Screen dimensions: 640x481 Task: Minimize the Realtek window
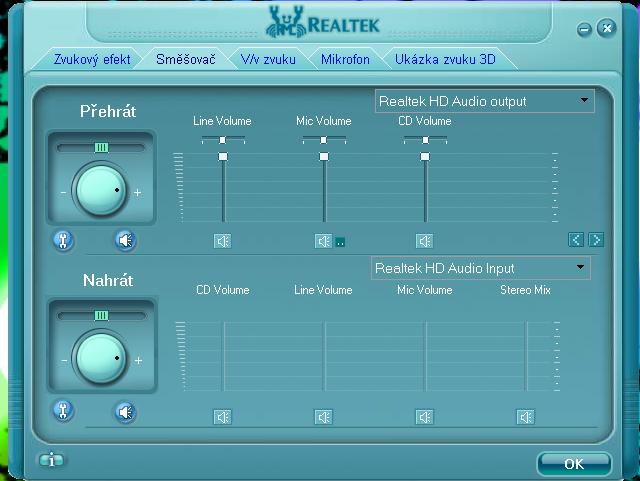pos(584,29)
